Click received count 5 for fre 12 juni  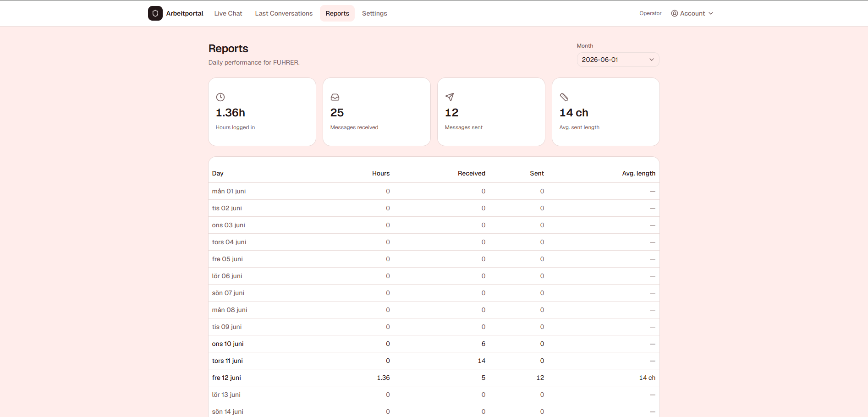pyautogui.click(x=483, y=378)
